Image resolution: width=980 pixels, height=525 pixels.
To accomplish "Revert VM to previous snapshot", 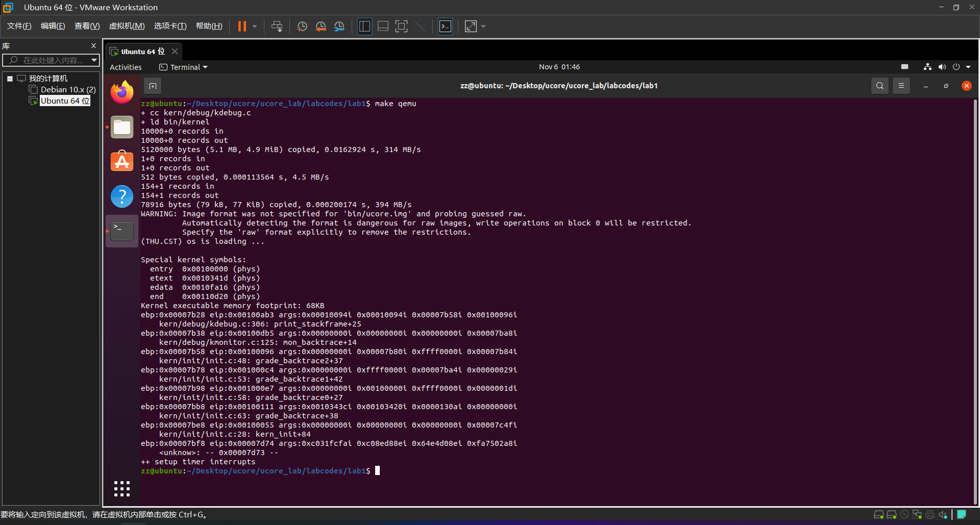I will (x=321, y=27).
